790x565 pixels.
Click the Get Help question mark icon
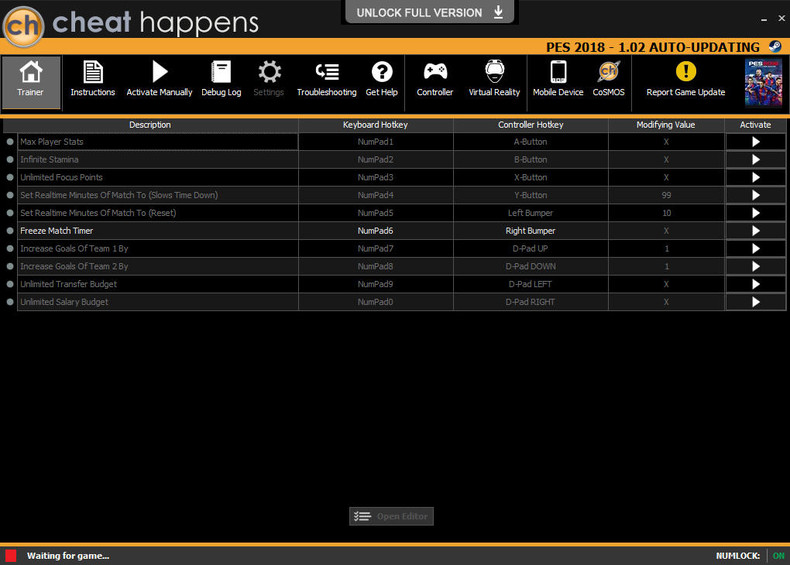381,72
